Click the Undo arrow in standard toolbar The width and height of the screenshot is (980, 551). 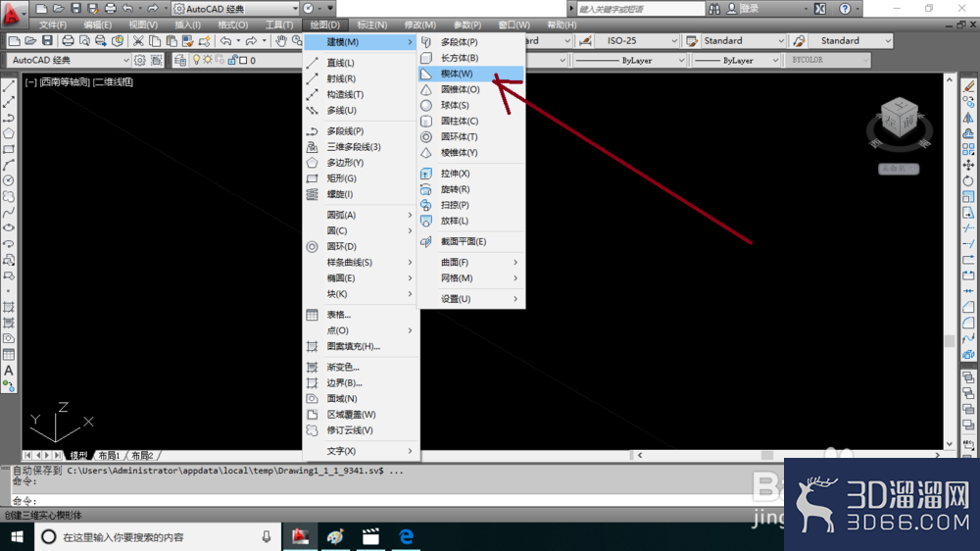click(x=226, y=41)
